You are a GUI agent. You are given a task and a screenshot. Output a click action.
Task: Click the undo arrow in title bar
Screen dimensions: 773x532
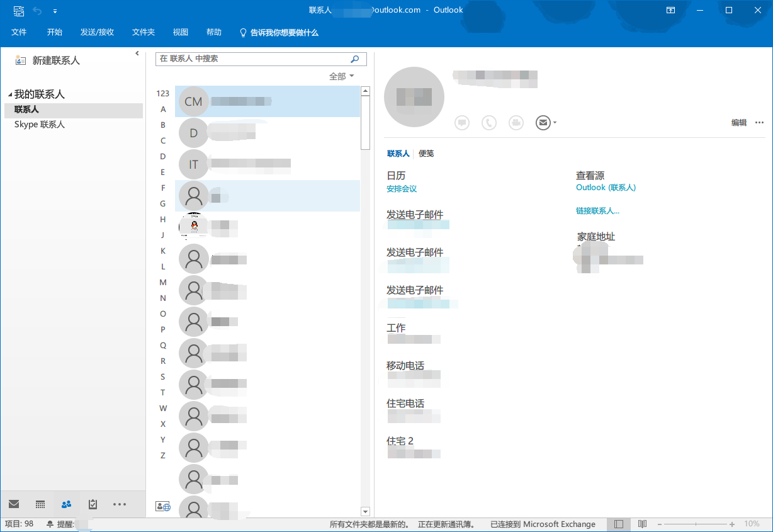(x=37, y=11)
